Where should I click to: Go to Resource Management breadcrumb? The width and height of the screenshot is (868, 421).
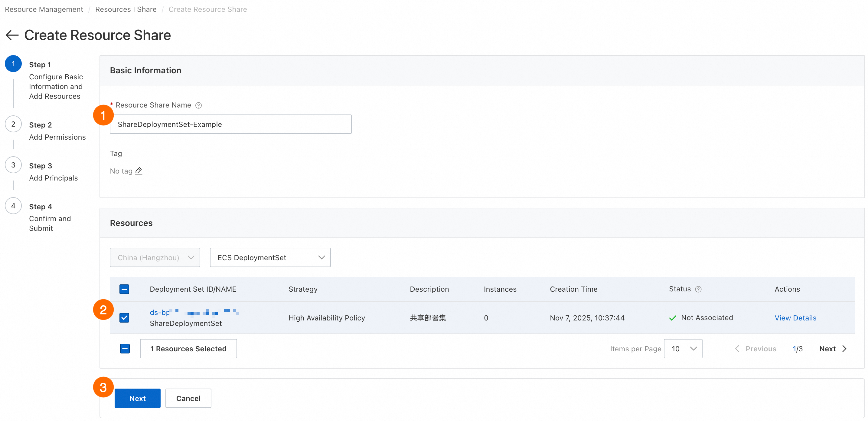tap(44, 9)
